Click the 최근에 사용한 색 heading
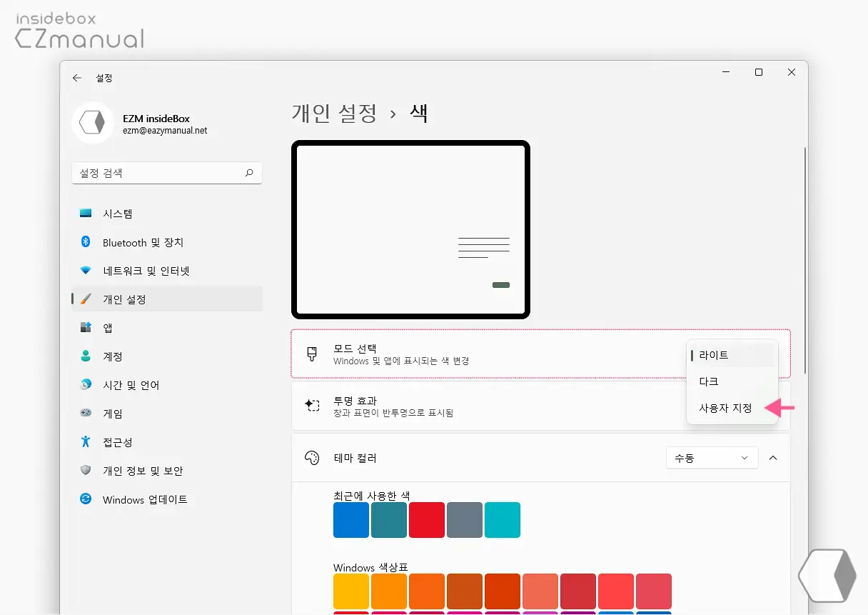This screenshot has width=868, height=615. 371,495
